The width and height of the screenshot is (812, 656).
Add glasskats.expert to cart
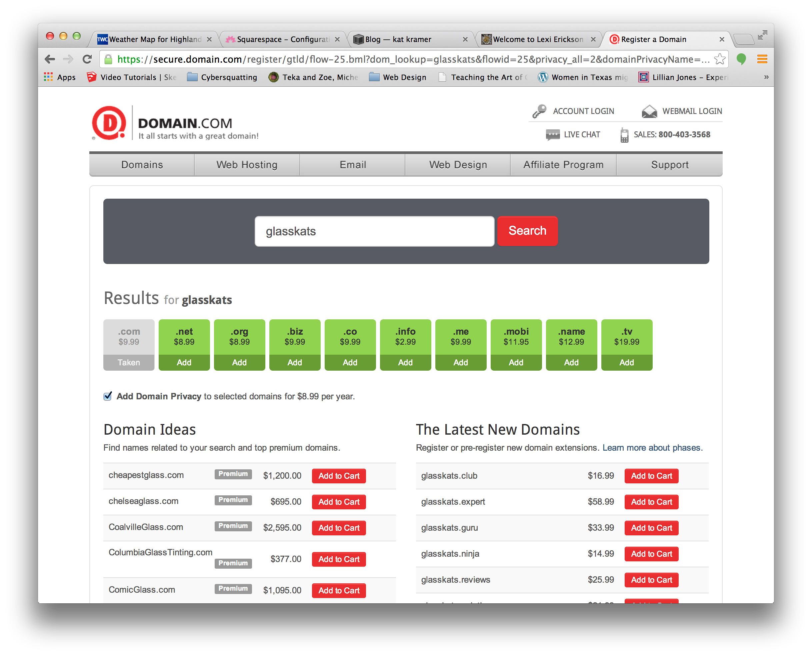click(651, 502)
